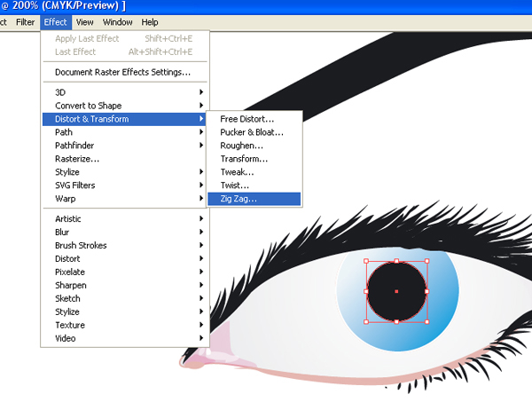The width and height of the screenshot is (532, 418).
Task: Open the Help menu
Action: coord(150,22)
